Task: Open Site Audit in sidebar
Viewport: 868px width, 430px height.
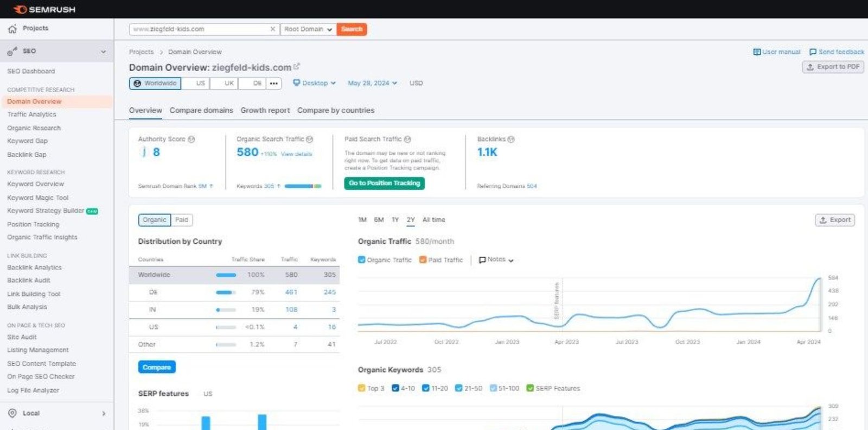Action: coord(22,337)
